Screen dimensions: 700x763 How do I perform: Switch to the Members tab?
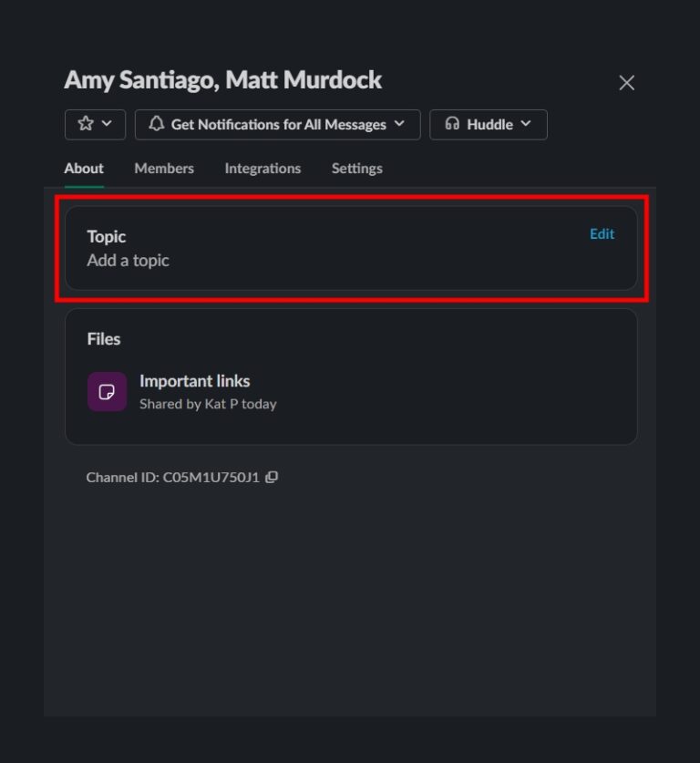pos(164,168)
